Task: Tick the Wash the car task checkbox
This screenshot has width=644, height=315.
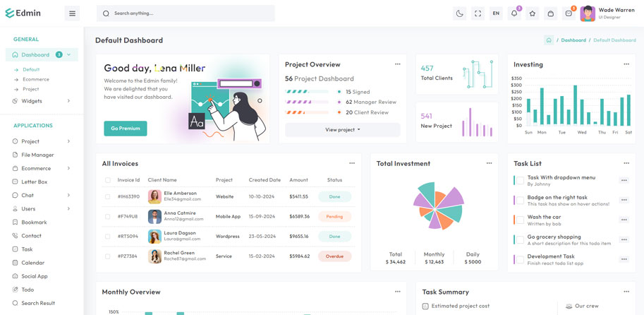Action: pos(519,220)
